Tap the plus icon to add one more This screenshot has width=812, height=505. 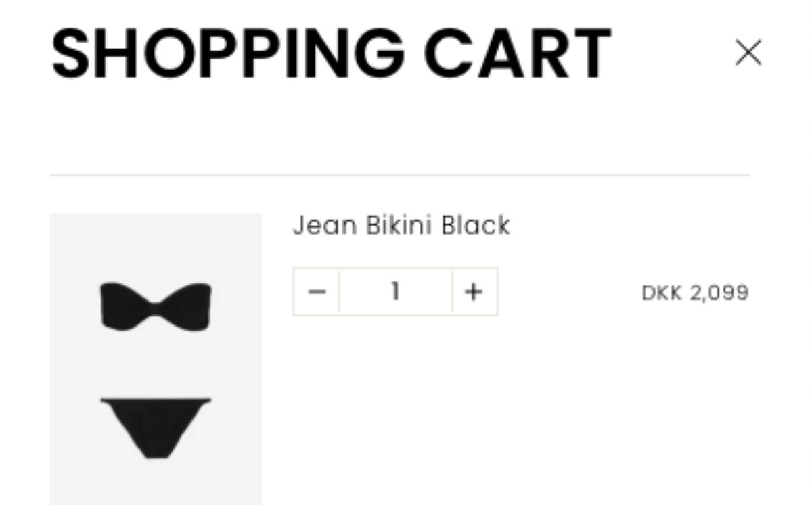[474, 292]
